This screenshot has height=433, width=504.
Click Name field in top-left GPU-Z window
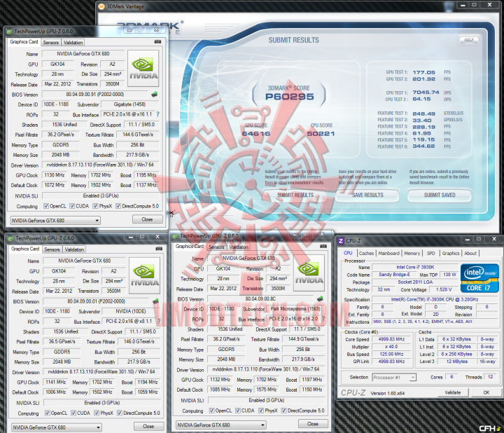click(x=83, y=54)
